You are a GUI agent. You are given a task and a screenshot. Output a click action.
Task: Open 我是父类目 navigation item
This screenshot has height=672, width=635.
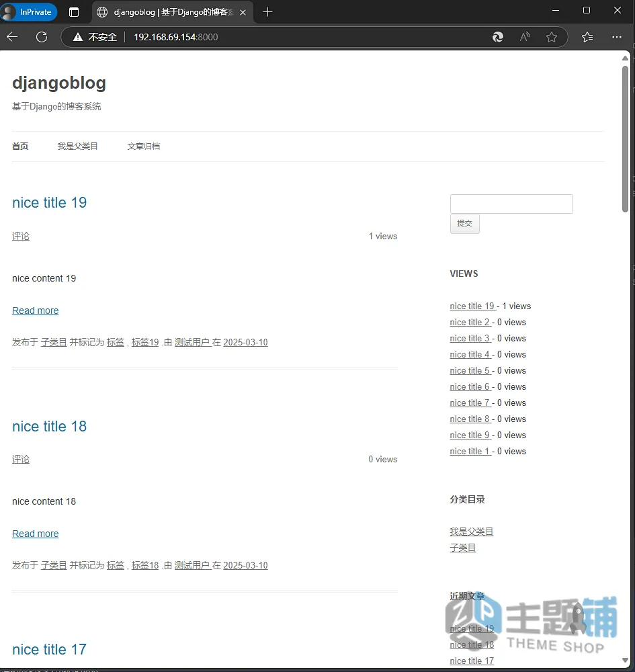click(x=77, y=146)
